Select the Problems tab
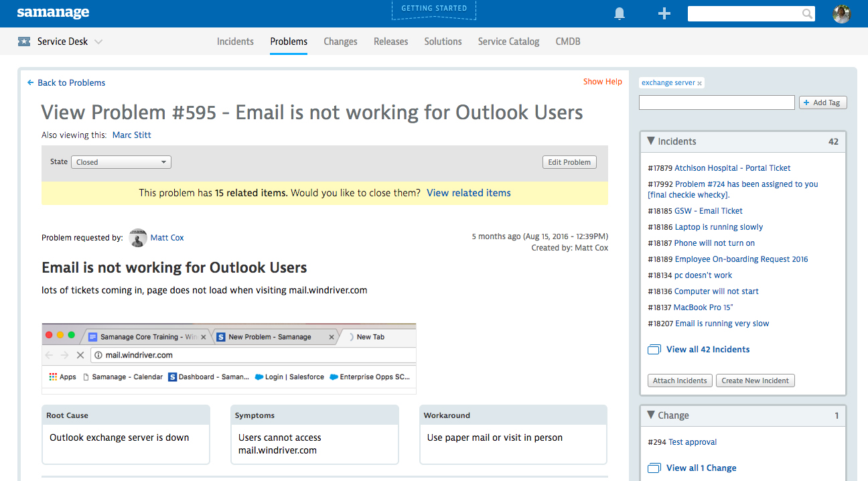The image size is (868, 481). [289, 42]
